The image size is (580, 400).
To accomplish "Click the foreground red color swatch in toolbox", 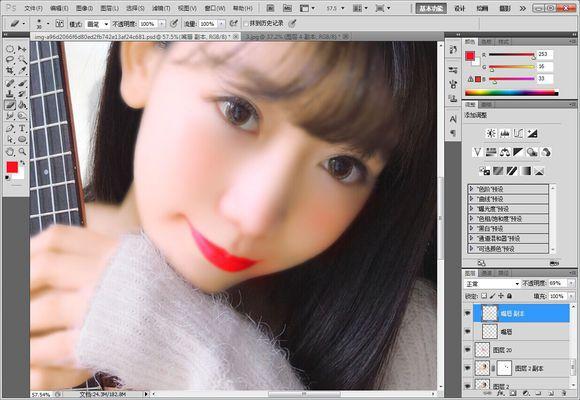I will pyautogui.click(x=12, y=167).
